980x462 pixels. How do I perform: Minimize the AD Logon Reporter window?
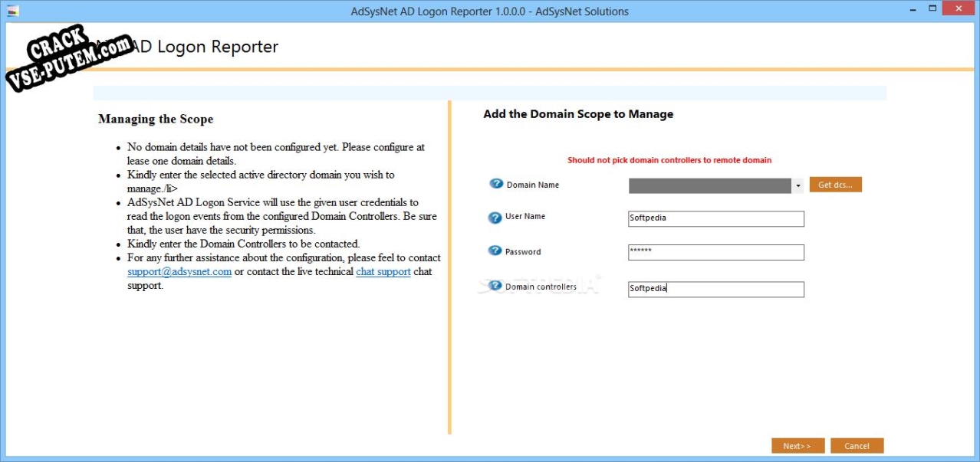point(913,9)
